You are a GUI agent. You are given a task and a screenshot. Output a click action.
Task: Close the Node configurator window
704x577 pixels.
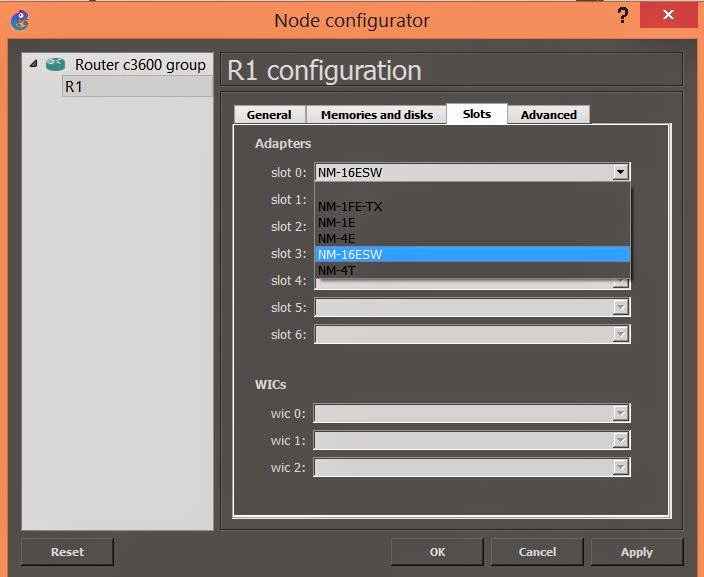point(668,15)
